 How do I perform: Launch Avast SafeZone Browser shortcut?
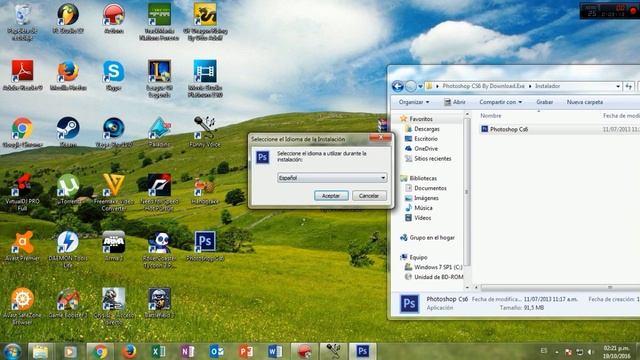(x=22, y=306)
